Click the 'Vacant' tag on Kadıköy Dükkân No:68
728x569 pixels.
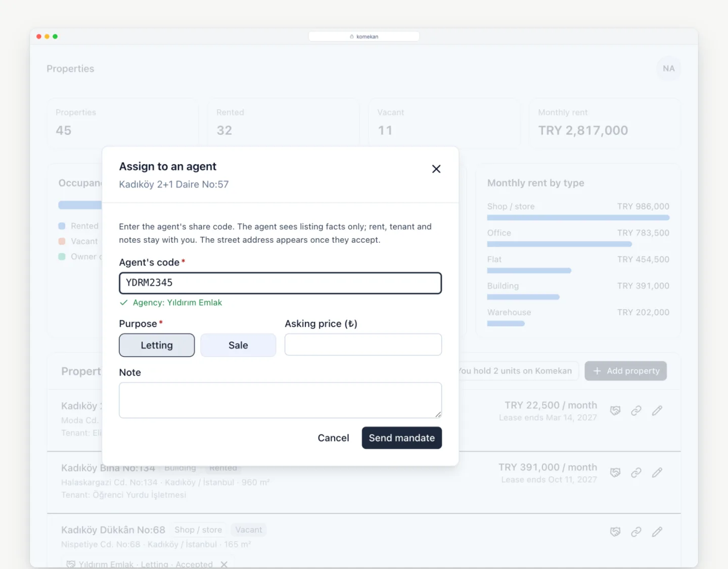click(x=249, y=530)
